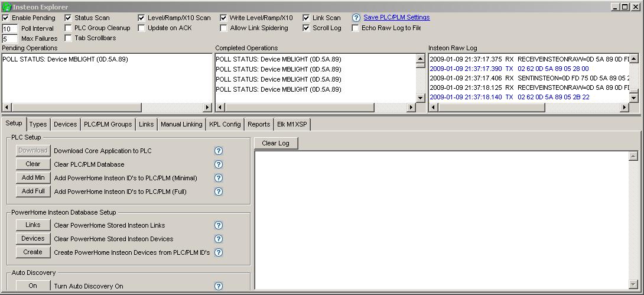Toggle Write Level/Ramp/X10 checkbox
The height and width of the screenshot is (295, 644).
tap(223, 18)
